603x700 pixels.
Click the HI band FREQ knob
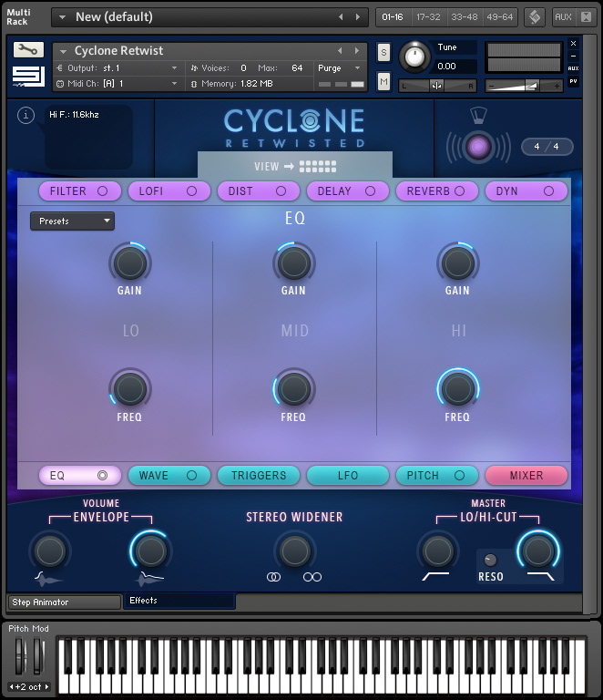coord(457,389)
